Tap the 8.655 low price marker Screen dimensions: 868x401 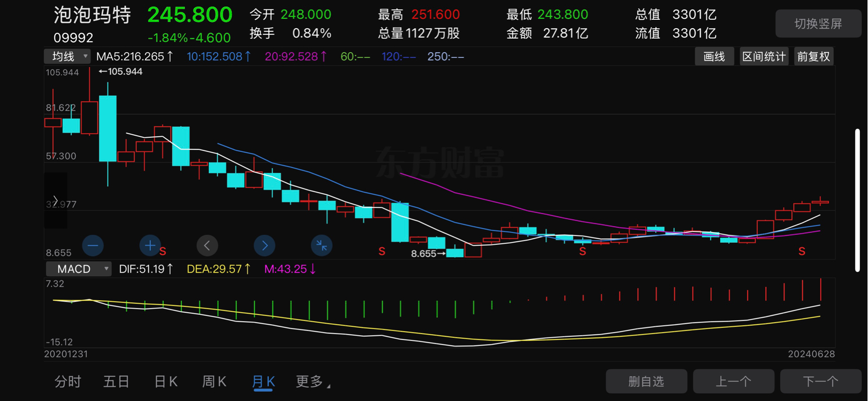[x=428, y=254]
